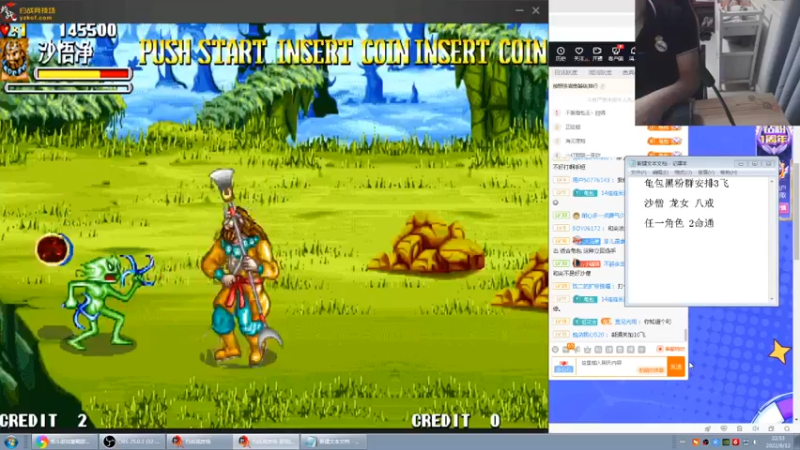Click the pink button on right banner

pyautogui.click(x=784, y=208)
